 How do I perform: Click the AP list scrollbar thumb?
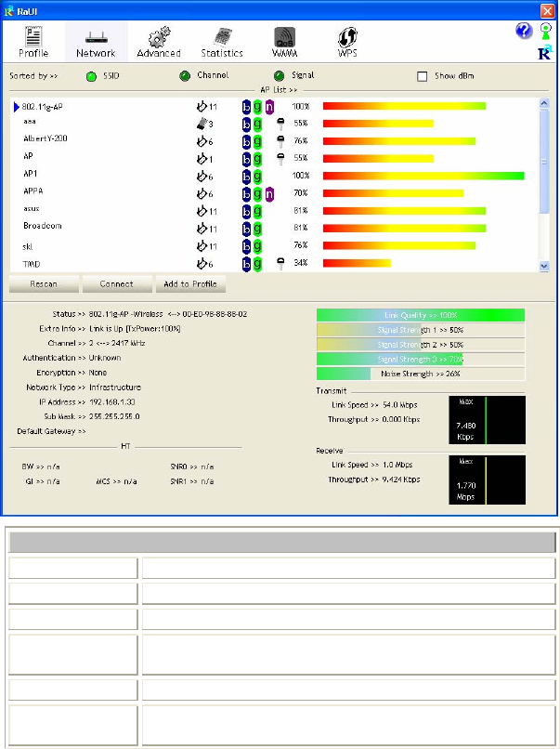coord(544,161)
